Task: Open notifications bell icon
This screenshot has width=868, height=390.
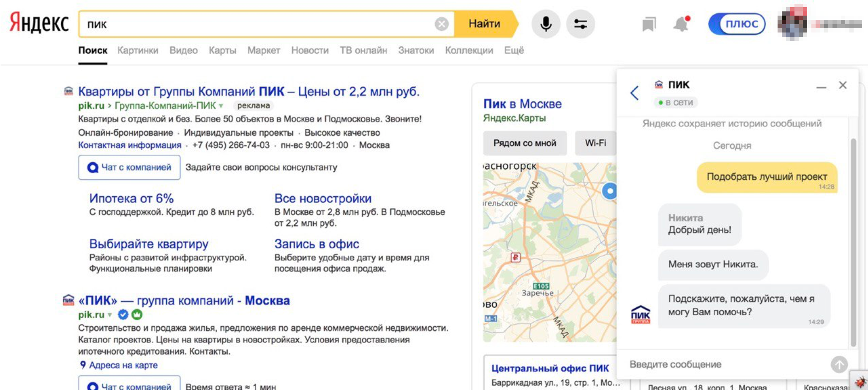Action: [681, 24]
